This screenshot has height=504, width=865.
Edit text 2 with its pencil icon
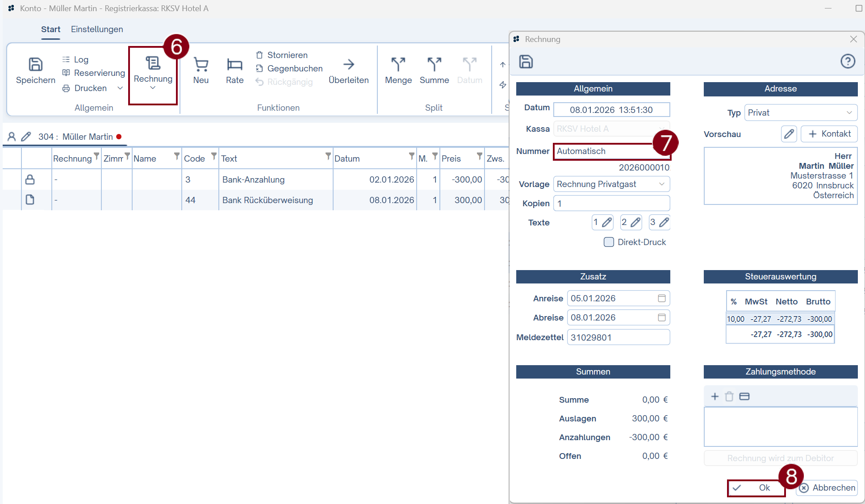click(x=635, y=222)
